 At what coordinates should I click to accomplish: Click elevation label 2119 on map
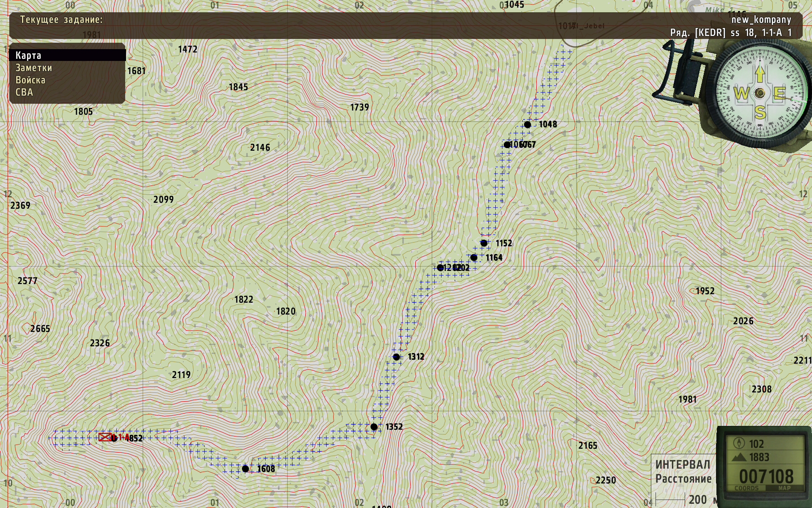(x=181, y=375)
